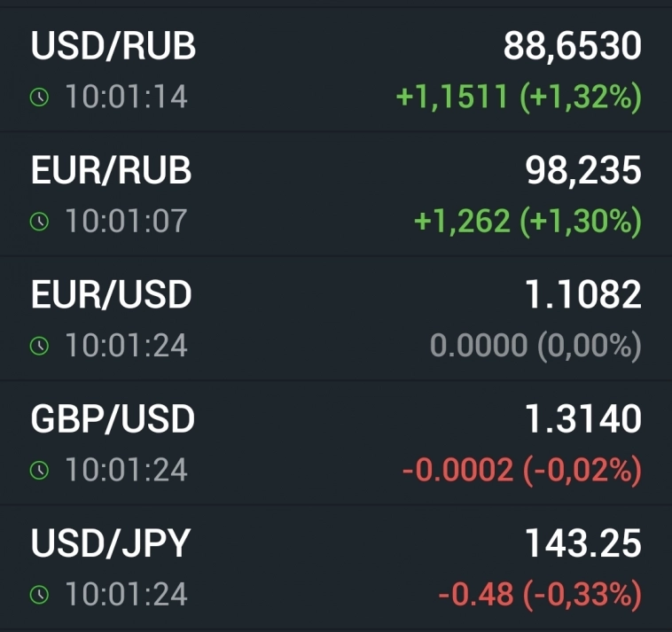The width and height of the screenshot is (672, 632).
Task: Click the GBP/USD price 1.3140
Action: click(x=583, y=419)
